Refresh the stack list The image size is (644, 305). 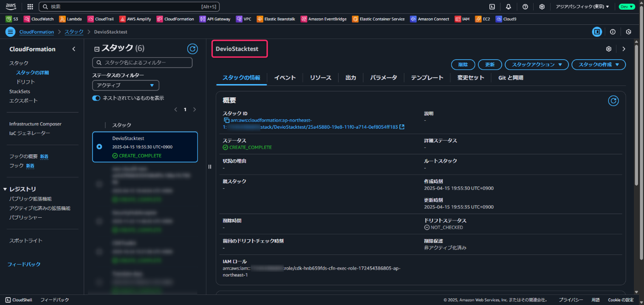click(x=192, y=49)
